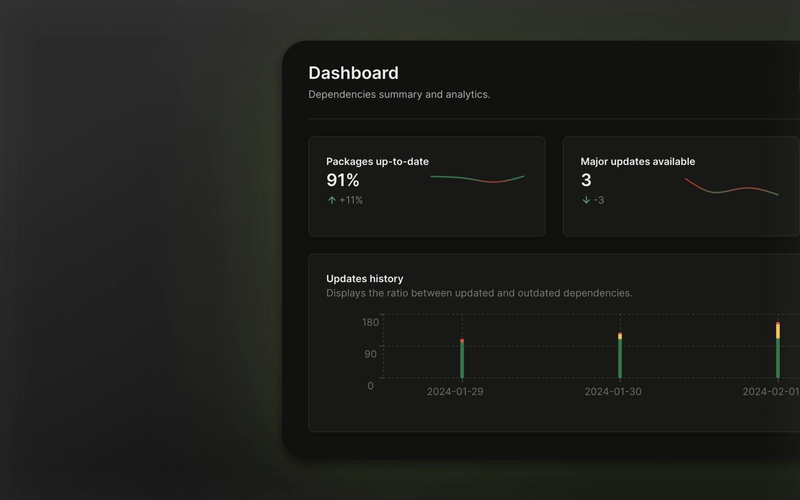Viewport: 800px width, 500px height.
Task: Open the Packages up-to-date card
Action: pos(427,186)
